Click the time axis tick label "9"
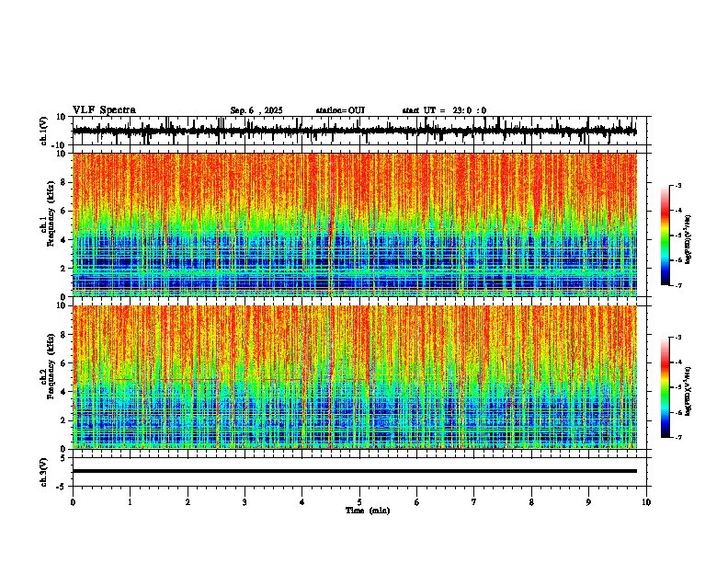Image resolution: width=728 pixels, height=563 pixels. pos(588,502)
